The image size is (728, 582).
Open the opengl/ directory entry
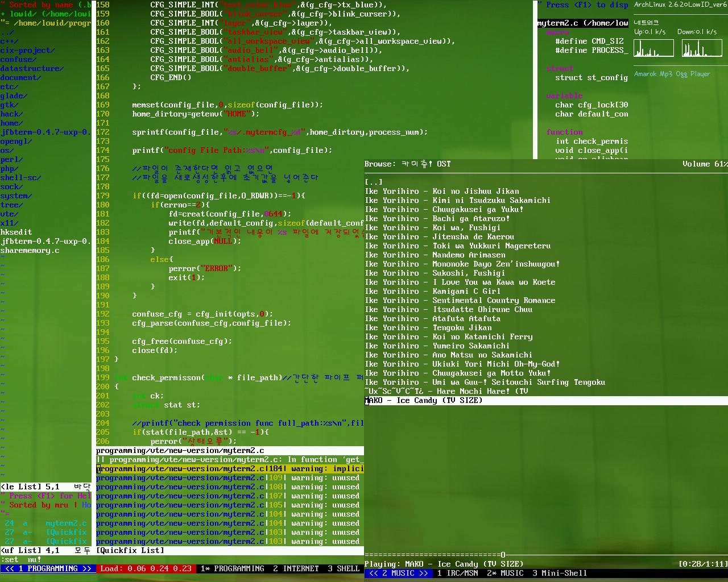pos(16,141)
